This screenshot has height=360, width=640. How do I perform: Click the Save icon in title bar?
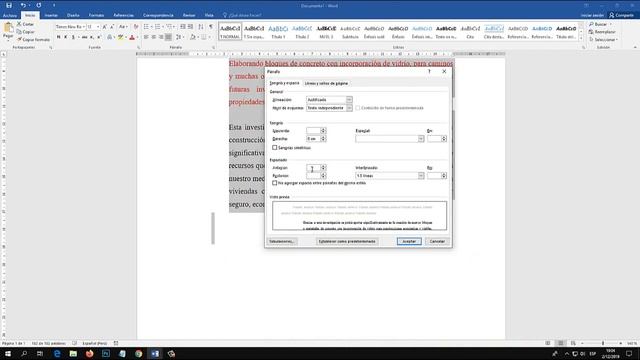click(9, 5)
